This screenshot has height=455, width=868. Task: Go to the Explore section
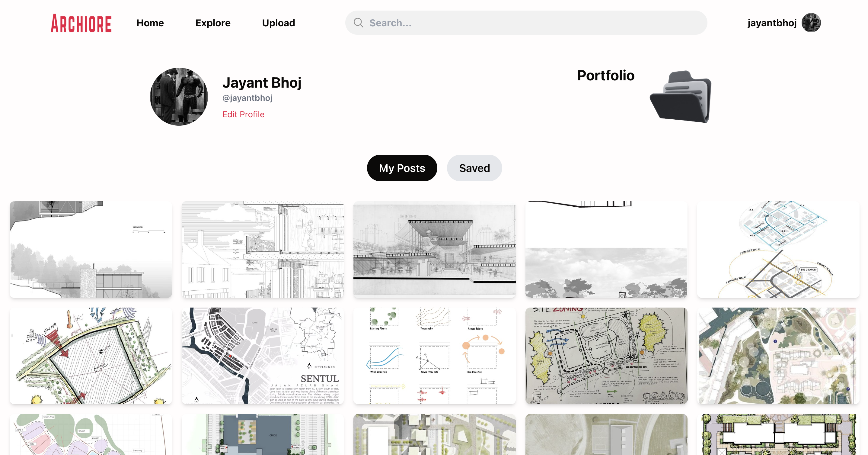pyautogui.click(x=213, y=23)
